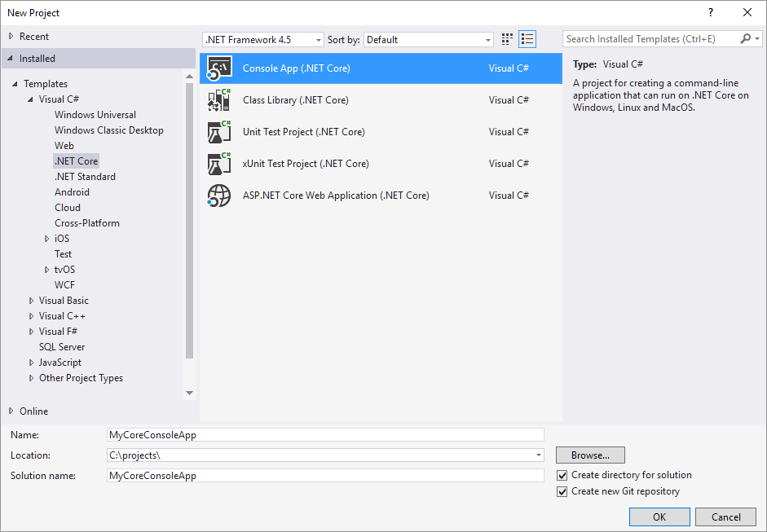Choose the Unit Test Project (.NET Core) icon
This screenshot has width=767, height=532.
[x=219, y=131]
